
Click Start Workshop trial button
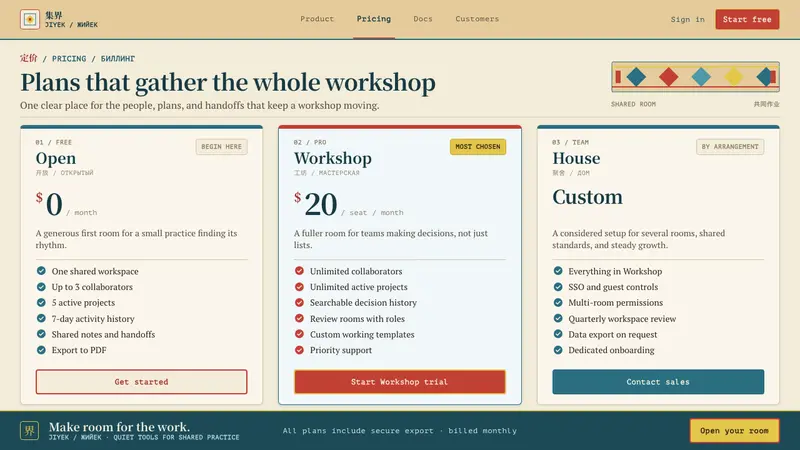point(399,382)
